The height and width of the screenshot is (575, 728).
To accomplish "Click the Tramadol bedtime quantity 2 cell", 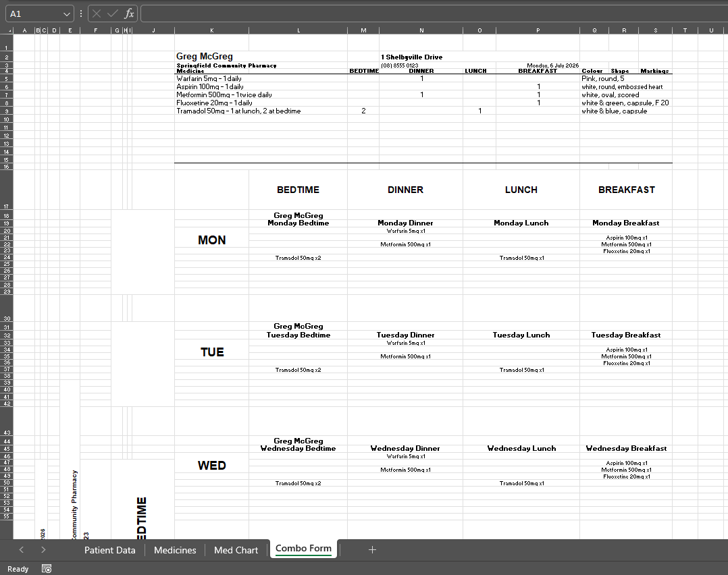I will [363, 111].
